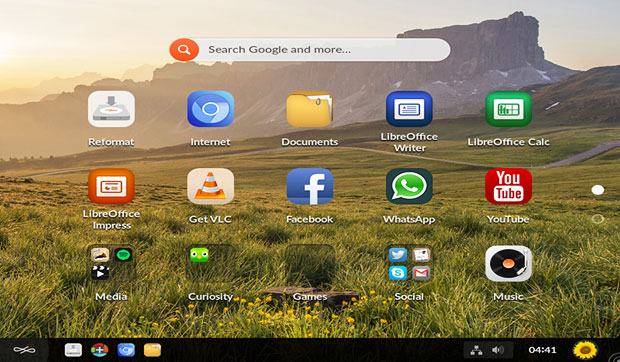Viewport: 620px width, 362px height.
Task: Click the volume speaker tray icon
Action: click(x=498, y=350)
